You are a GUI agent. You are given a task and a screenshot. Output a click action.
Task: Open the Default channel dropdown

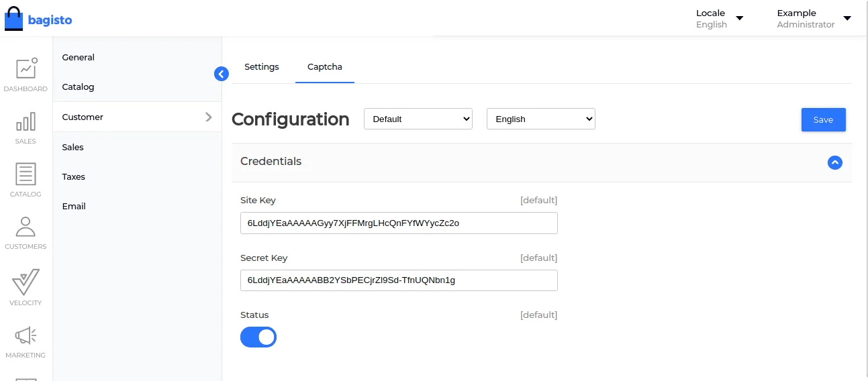(418, 119)
